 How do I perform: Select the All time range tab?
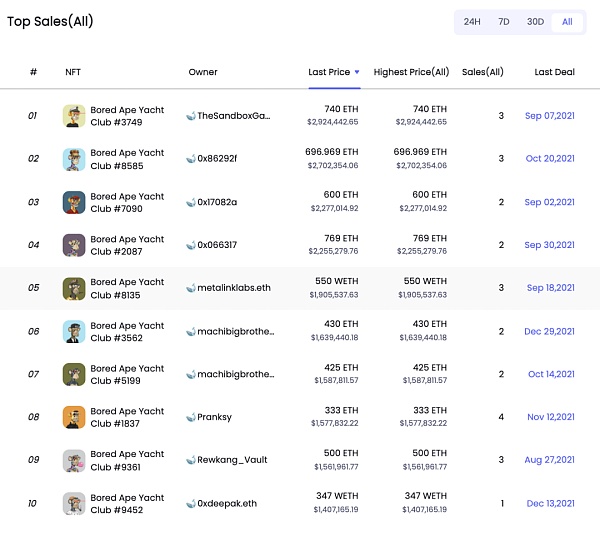click(567, 22)
